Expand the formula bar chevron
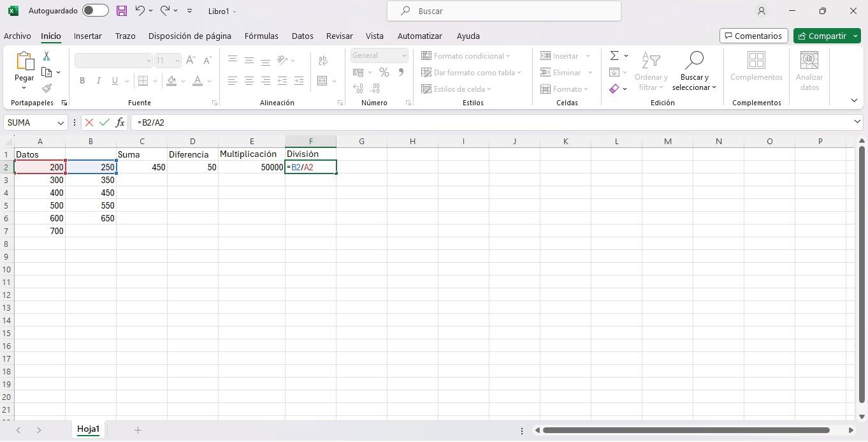 (857, 122)
